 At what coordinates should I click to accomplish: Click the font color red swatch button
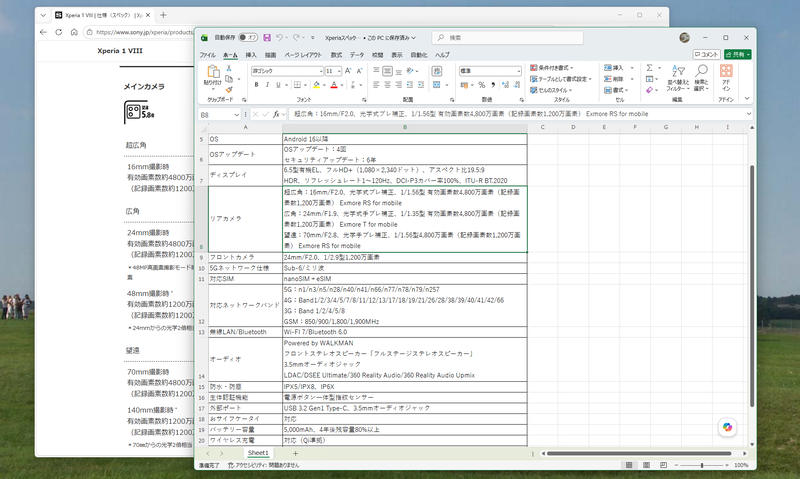point(334,85)
